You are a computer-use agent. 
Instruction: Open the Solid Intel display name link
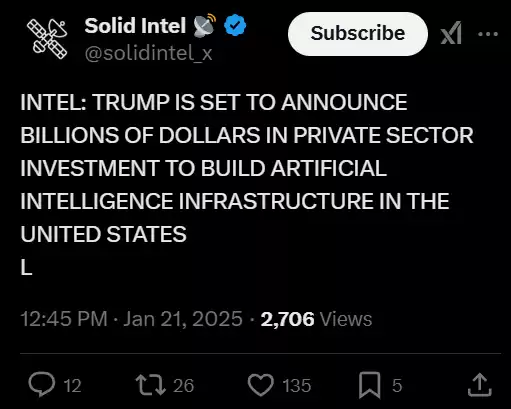tap(135, 26)
